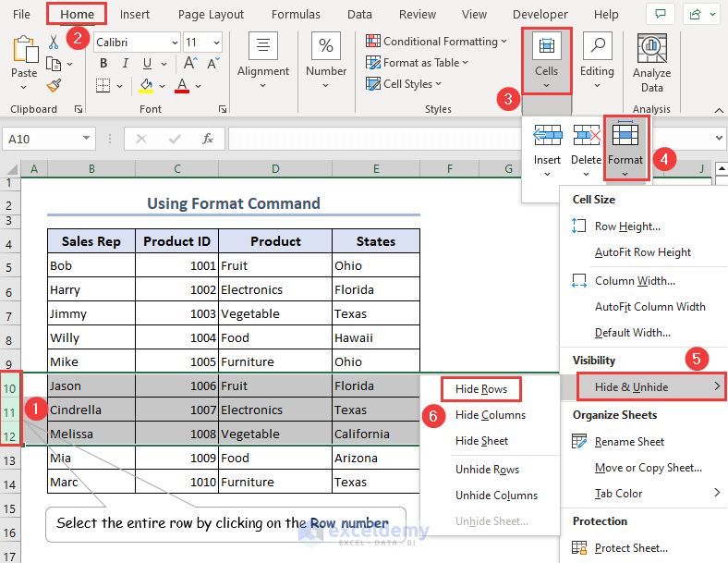Screen dimensions: 728x563
Task: Toggle Bold formatting
Action: click(x=103, y=64)
